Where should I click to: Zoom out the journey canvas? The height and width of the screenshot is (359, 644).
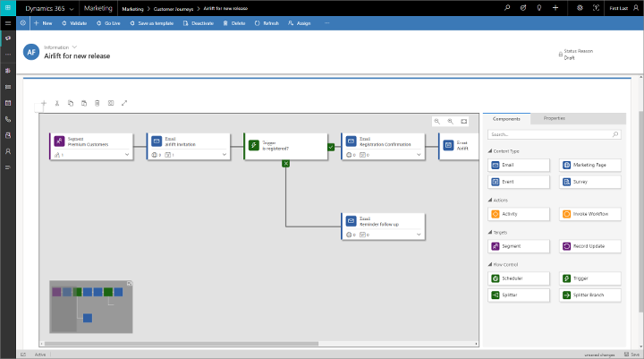click(450, 121)
